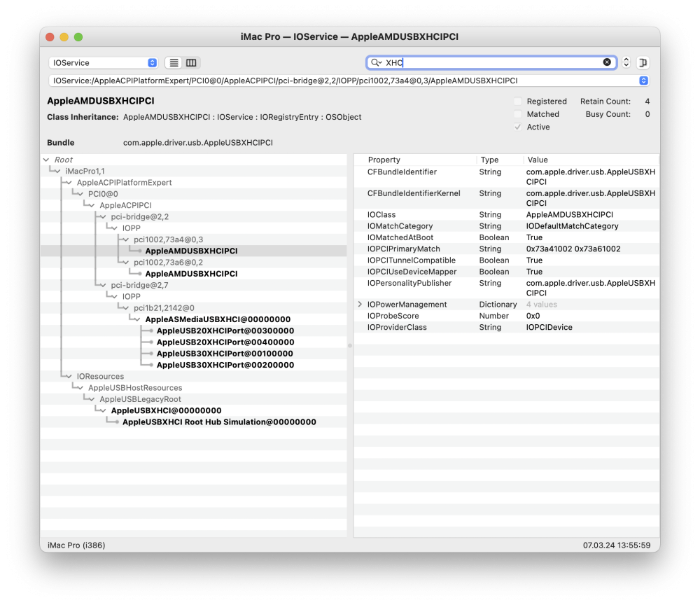Screen dimensions: 700x605
Task: Expand the IOPowerManagement dictionary row
Action: (x=360, y=305)
